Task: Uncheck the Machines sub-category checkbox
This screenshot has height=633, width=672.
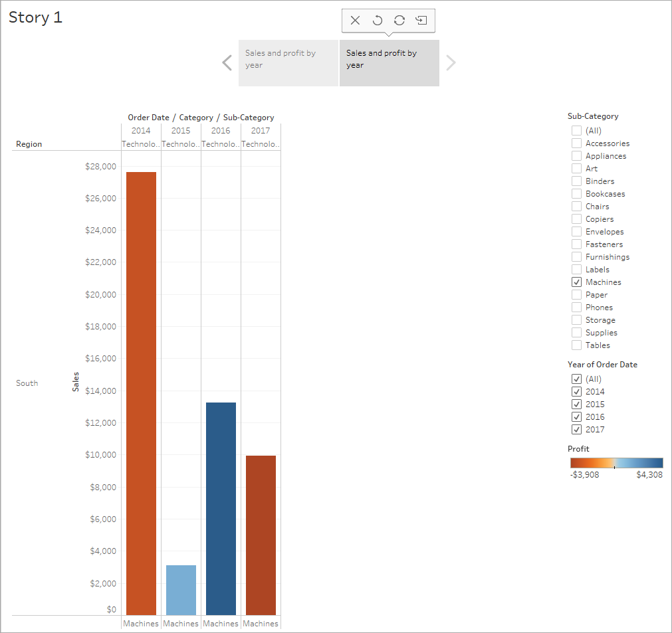Action: [576, 282]
